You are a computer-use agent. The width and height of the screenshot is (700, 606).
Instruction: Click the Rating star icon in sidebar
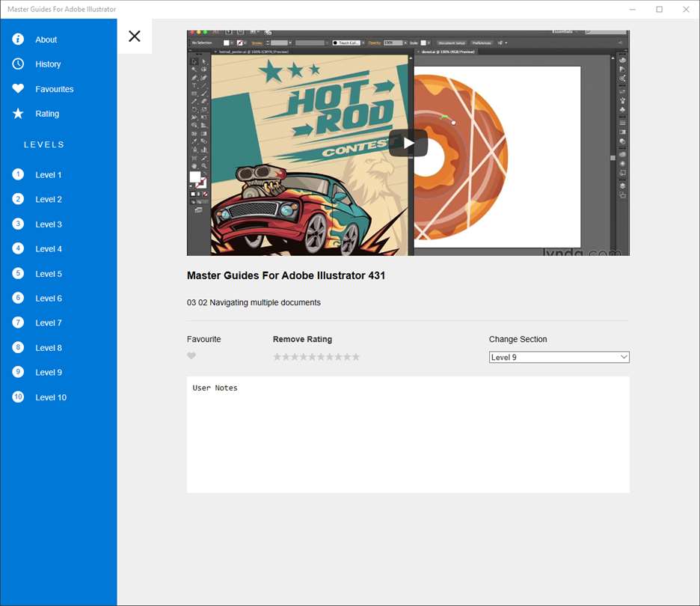click(x=18, y=114)
